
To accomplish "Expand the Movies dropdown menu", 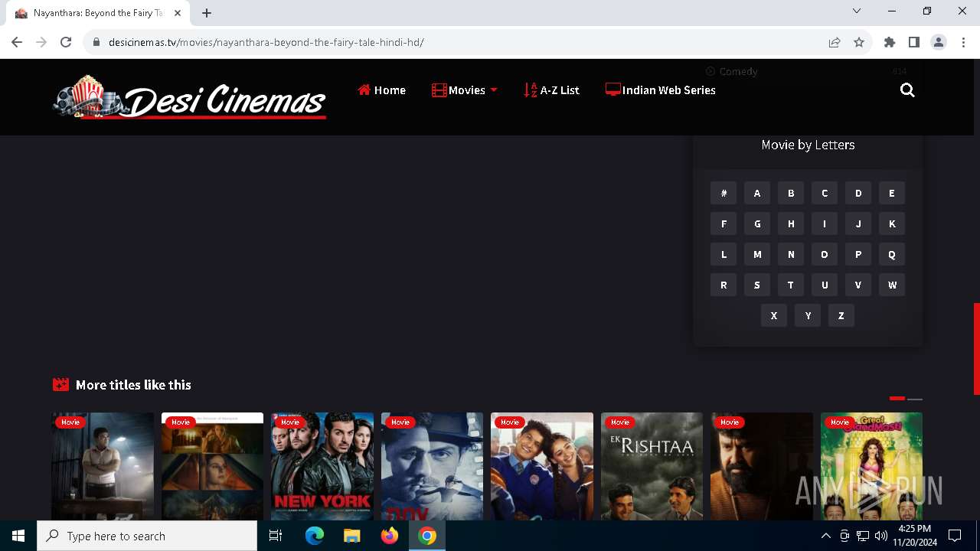I will point(465,90).
